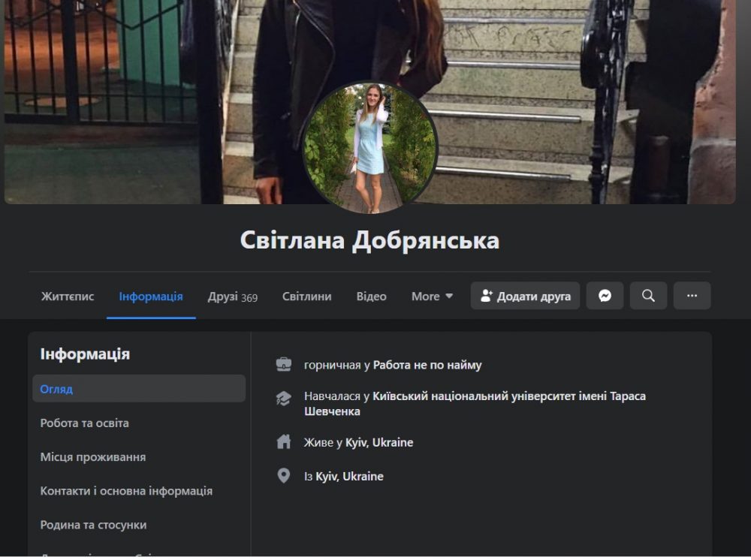
Task: Go to the Світлини tab
Action: pyautogui.click(x=306, y=297)
